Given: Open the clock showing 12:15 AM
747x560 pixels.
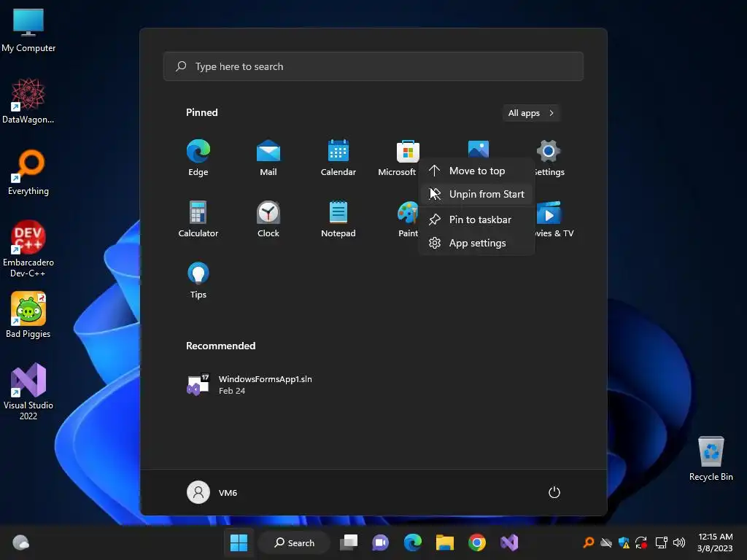Looking at the screenshot, I should 715,542.
